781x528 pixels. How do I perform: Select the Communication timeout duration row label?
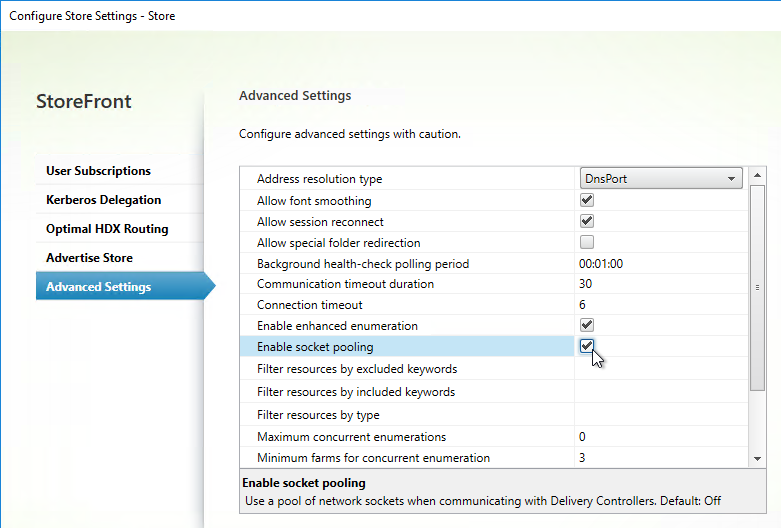click(x=345, y=284)
